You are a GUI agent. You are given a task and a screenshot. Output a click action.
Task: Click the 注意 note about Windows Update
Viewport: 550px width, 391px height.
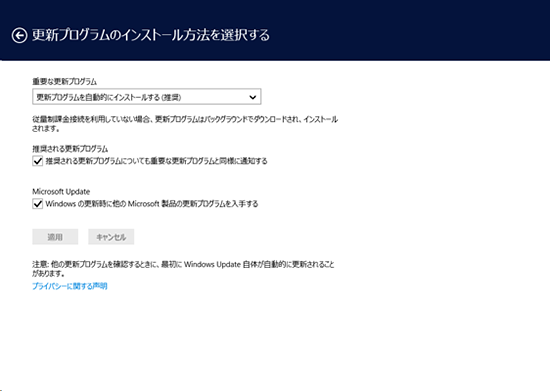tap(183, 269)
